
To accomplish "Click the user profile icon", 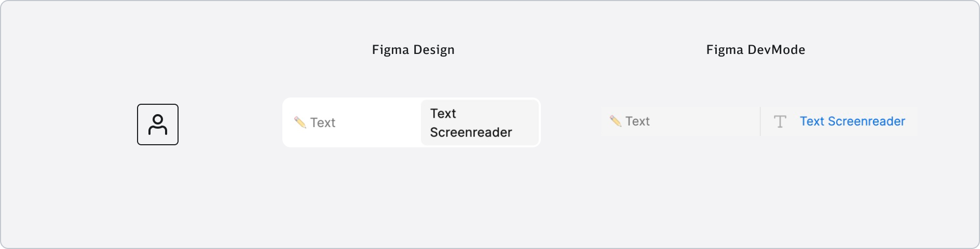I will (158, 125).
